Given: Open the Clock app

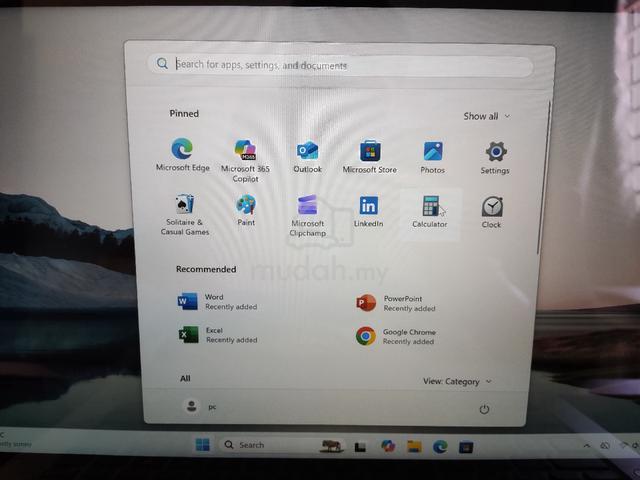Looking at the screenshot, I should (x=491, y=212).
